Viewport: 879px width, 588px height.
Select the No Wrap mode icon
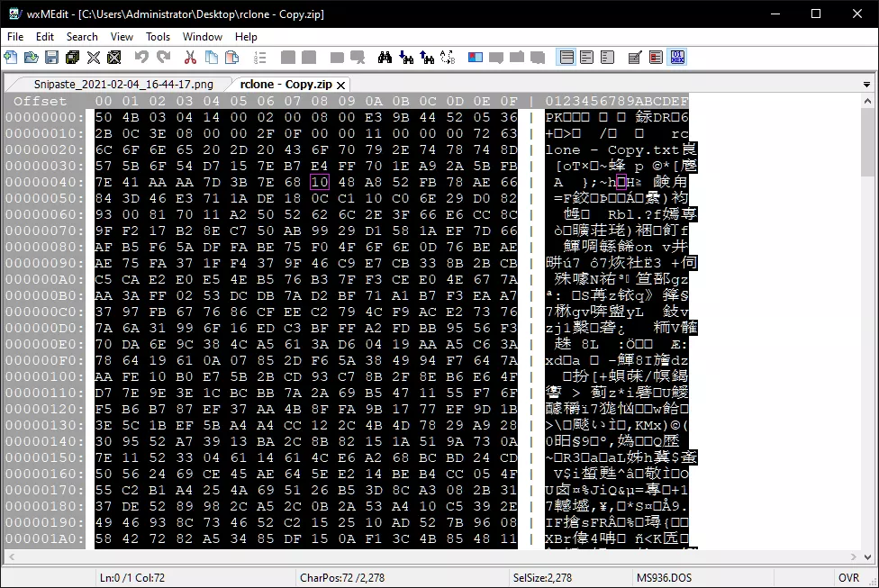click(x=566, y=57)
